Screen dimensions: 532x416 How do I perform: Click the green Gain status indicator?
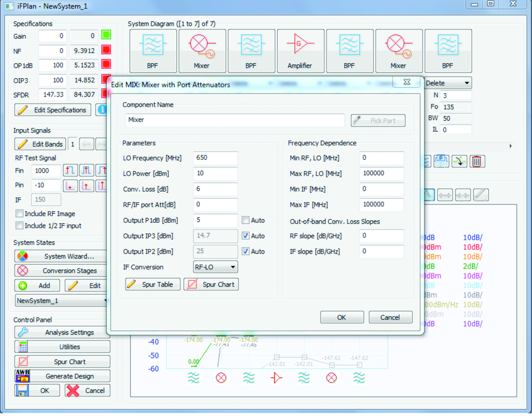(106, 35)
